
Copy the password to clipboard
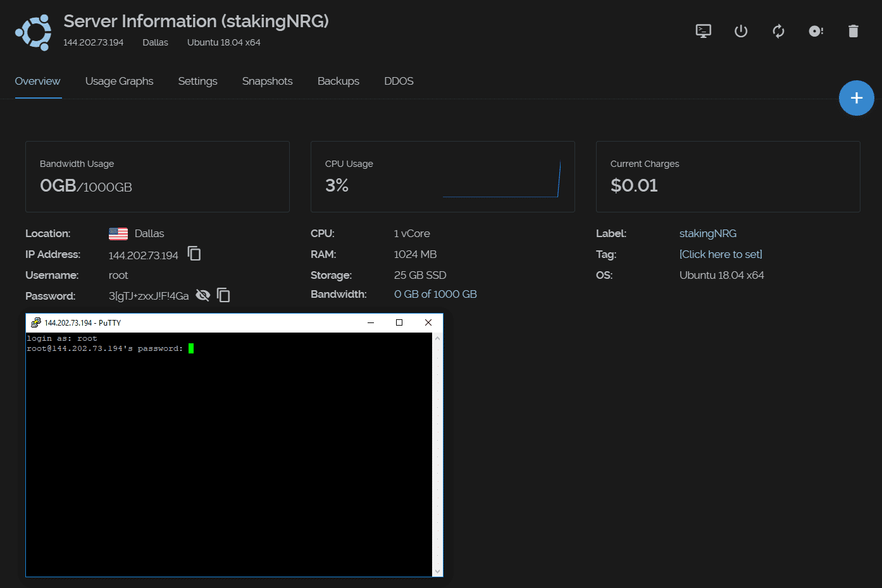[x=223, y=295]
